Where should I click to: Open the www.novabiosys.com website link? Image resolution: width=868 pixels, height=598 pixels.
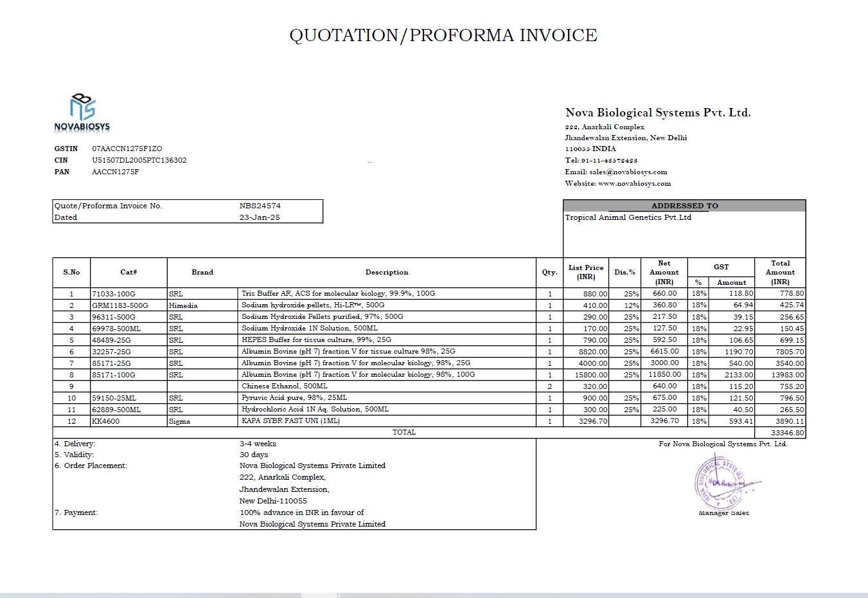pos(634,183)
